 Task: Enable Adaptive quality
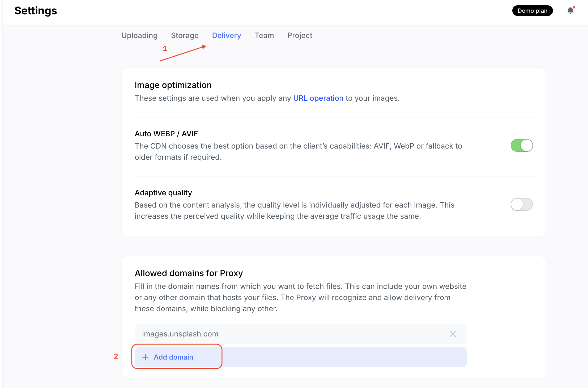[x=521, y=204]
